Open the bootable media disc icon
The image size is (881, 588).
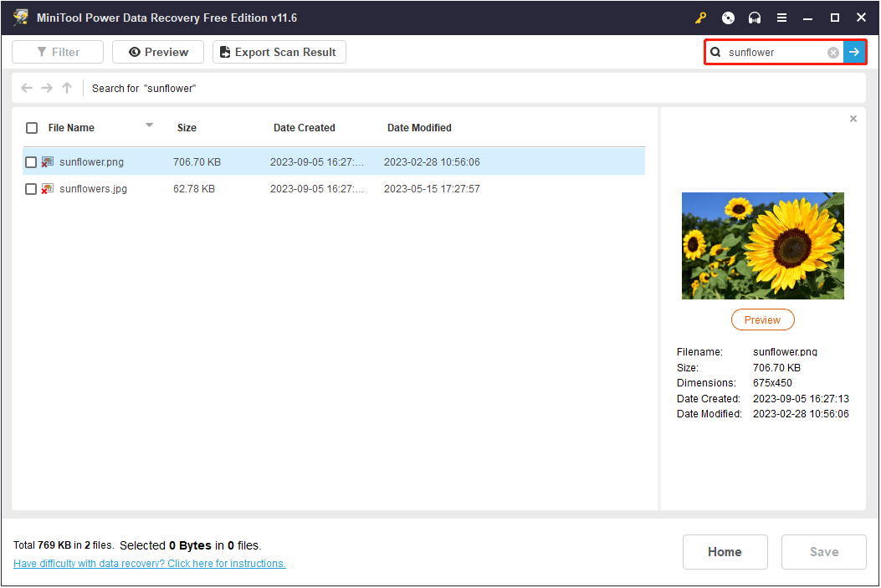(x=727, y=17)
